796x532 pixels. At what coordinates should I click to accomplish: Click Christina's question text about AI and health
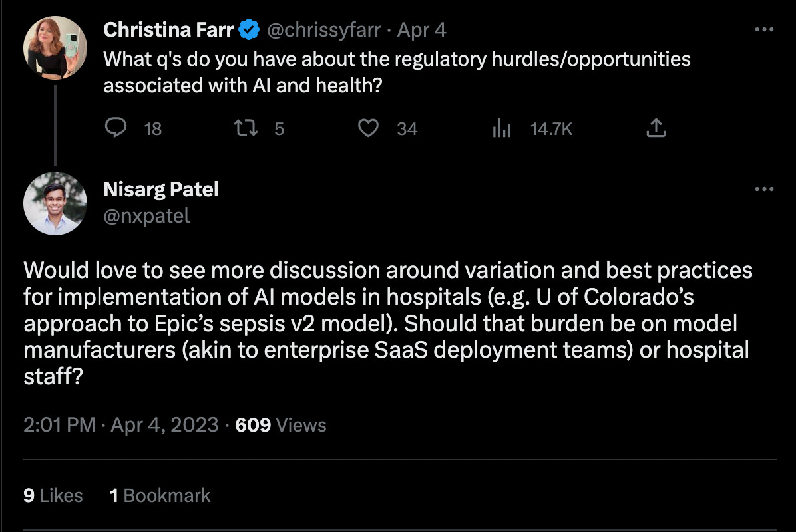tap(396, 72)
